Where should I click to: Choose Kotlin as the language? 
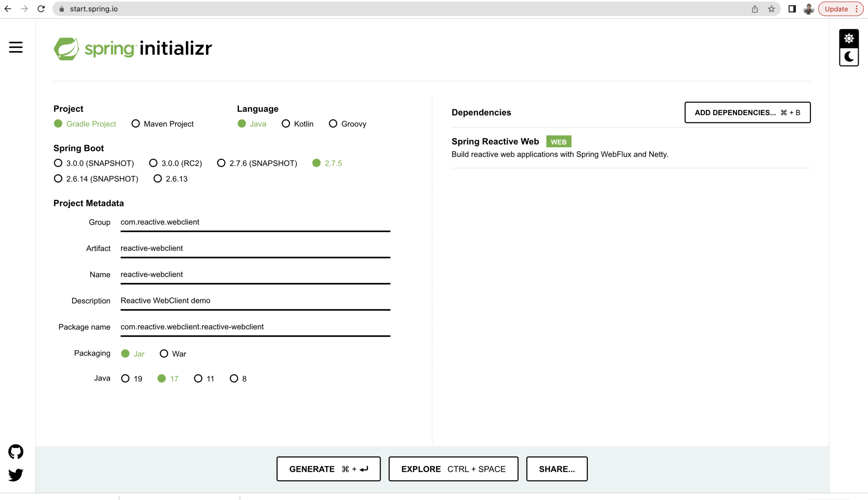pos(286,124)
